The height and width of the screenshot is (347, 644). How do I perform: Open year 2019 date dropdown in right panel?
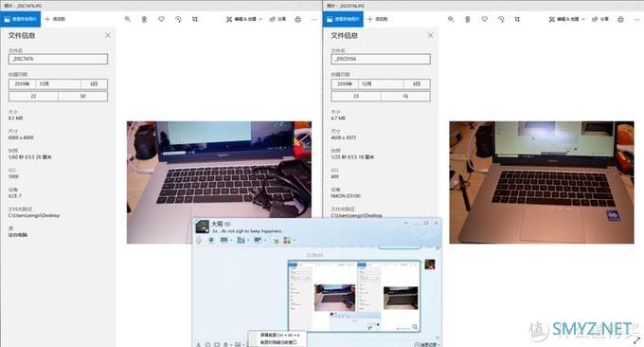tap(345, 83)
